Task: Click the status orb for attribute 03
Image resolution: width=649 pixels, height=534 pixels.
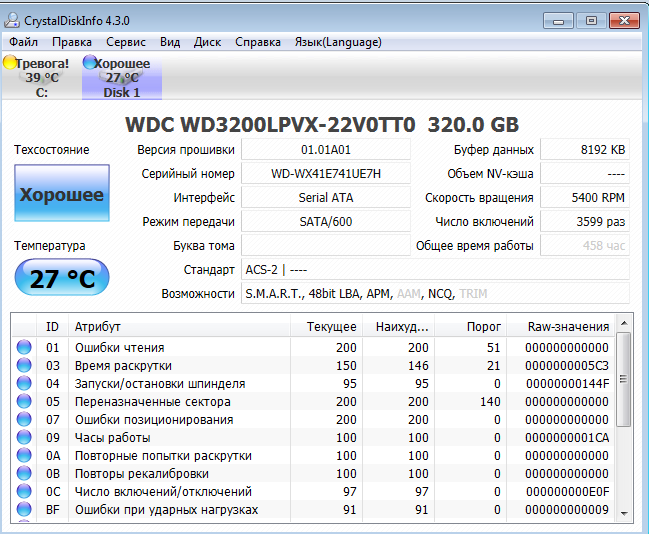Action: (24, 365)
